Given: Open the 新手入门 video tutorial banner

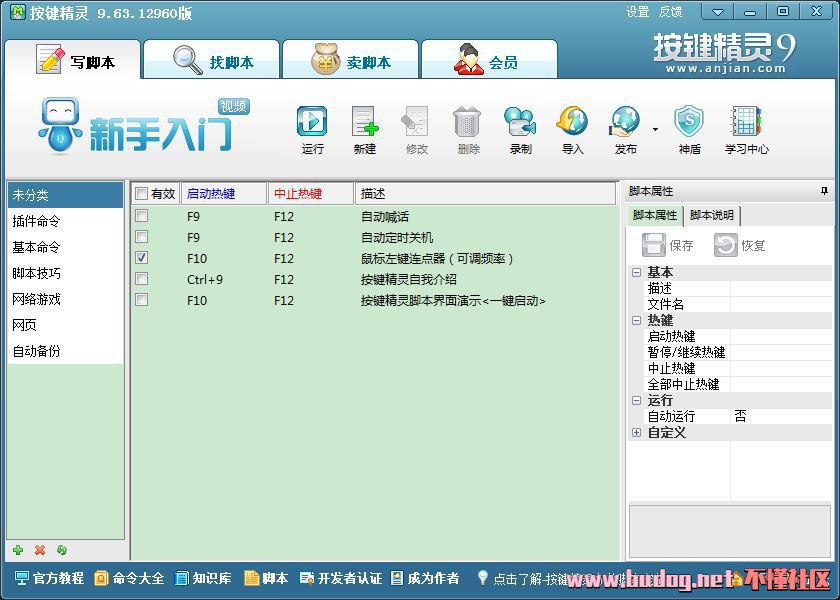Looking at the screenshot, I should point(144,125).
